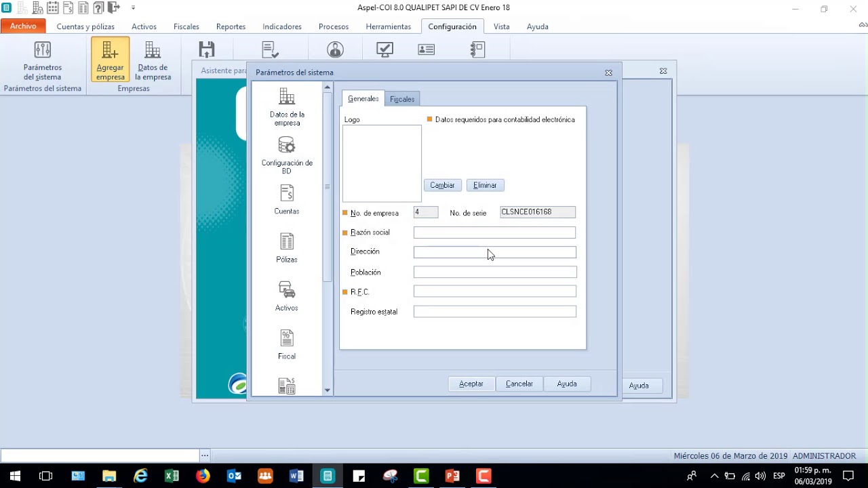The width and height of the screenshot is (868, 488).
Task: Open the Vista ribbon tab
Action: 502,26
